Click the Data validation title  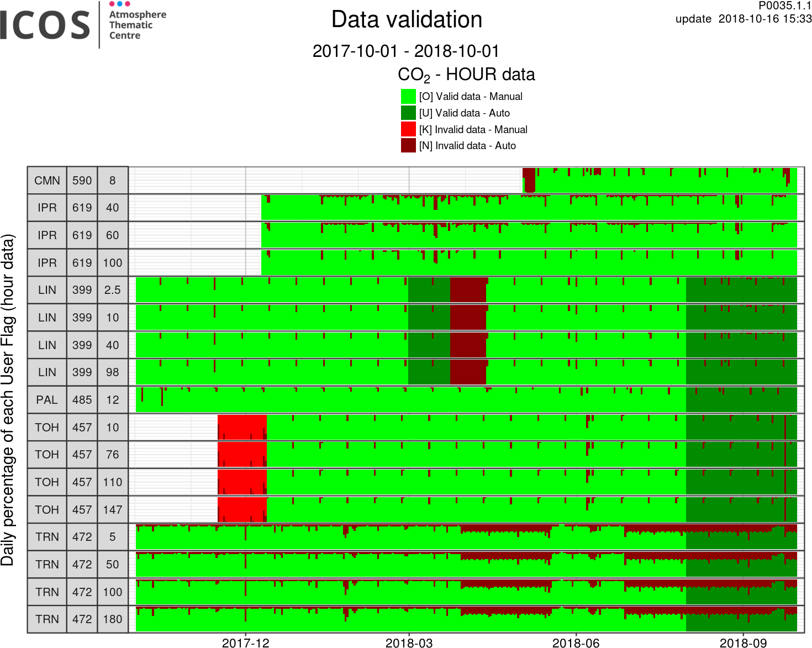pyautogui.click(x=407, y=20)
